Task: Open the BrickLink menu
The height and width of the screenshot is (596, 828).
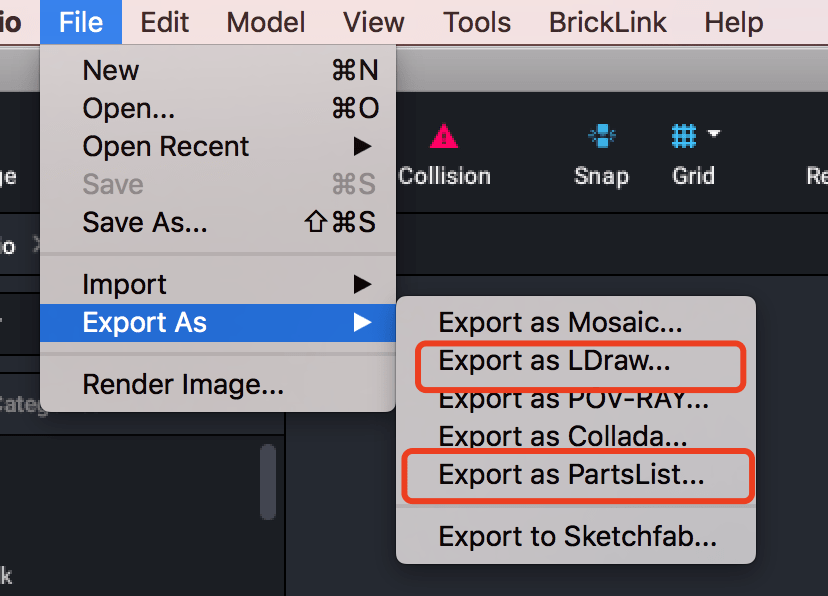Action: point(607,22)
